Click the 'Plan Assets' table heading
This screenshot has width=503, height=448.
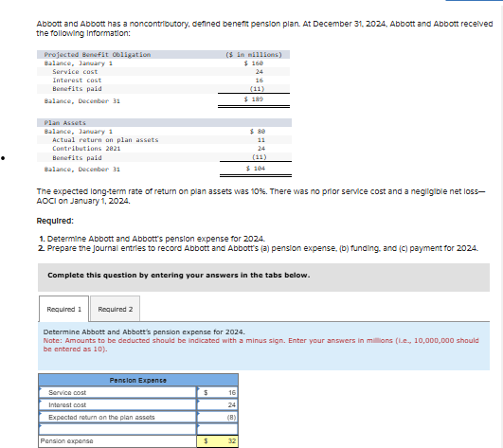coord(64,123)
